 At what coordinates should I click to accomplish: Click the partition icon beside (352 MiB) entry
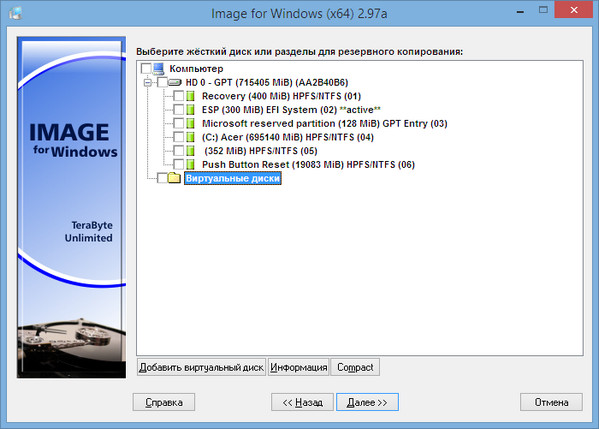coord(191,151)
